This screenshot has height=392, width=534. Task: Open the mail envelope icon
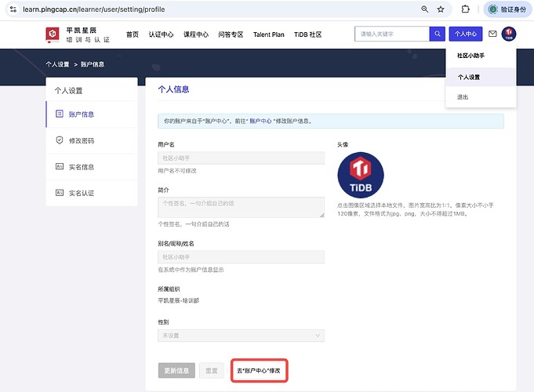point(492,34)
